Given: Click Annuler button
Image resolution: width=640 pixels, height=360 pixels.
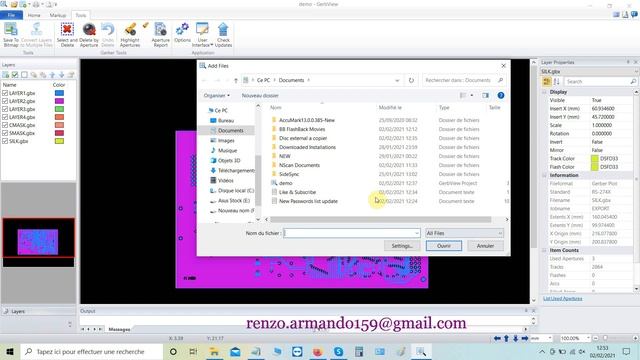Looking at the screenshot, I should [485, 246].
